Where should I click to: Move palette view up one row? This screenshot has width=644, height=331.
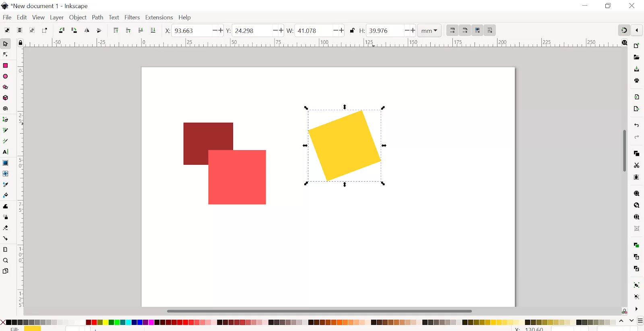(621, 321)
